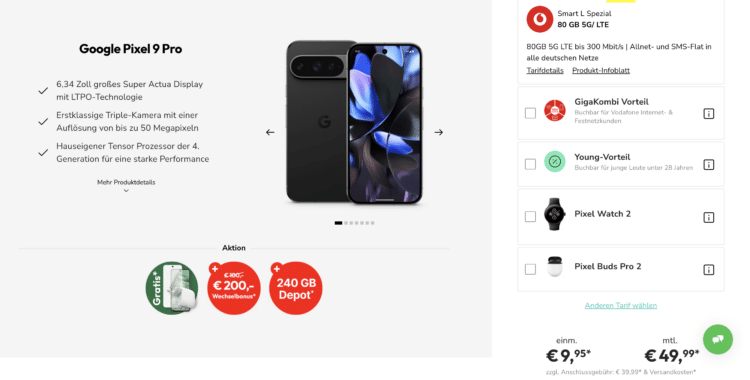Select the Pixel 9 Pro product image
The height and width of the screenshot is (380, 750).
[x=354, y=123]
